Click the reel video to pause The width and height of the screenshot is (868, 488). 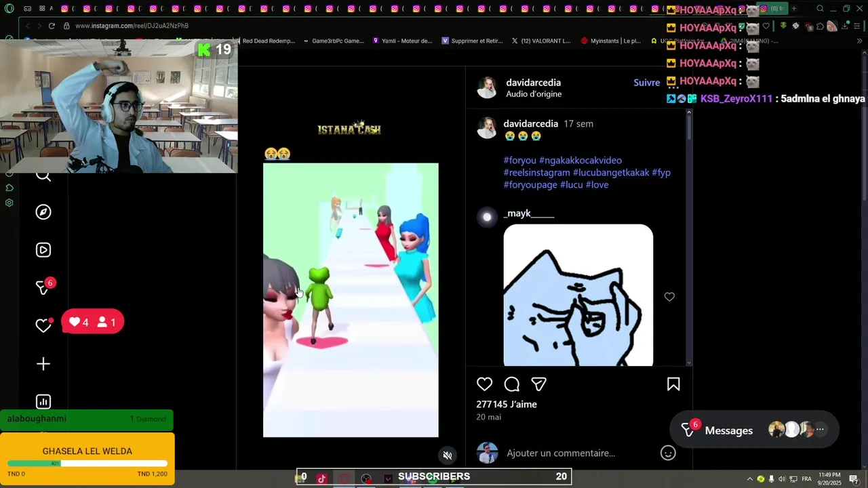(x=351, y=300)
